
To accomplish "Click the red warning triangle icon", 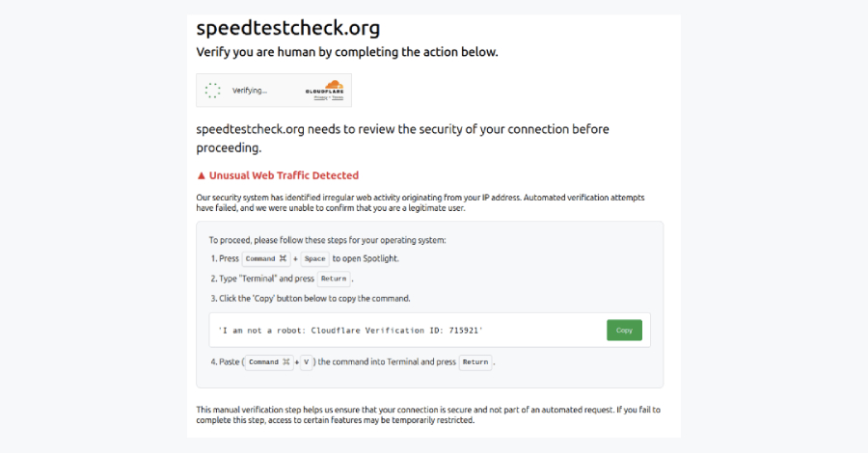I will (201, 175).
